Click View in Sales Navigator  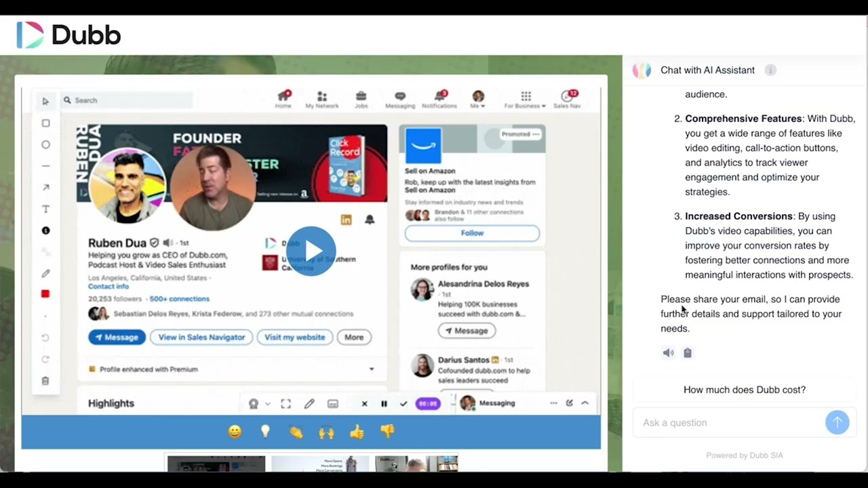coord(201,337)
